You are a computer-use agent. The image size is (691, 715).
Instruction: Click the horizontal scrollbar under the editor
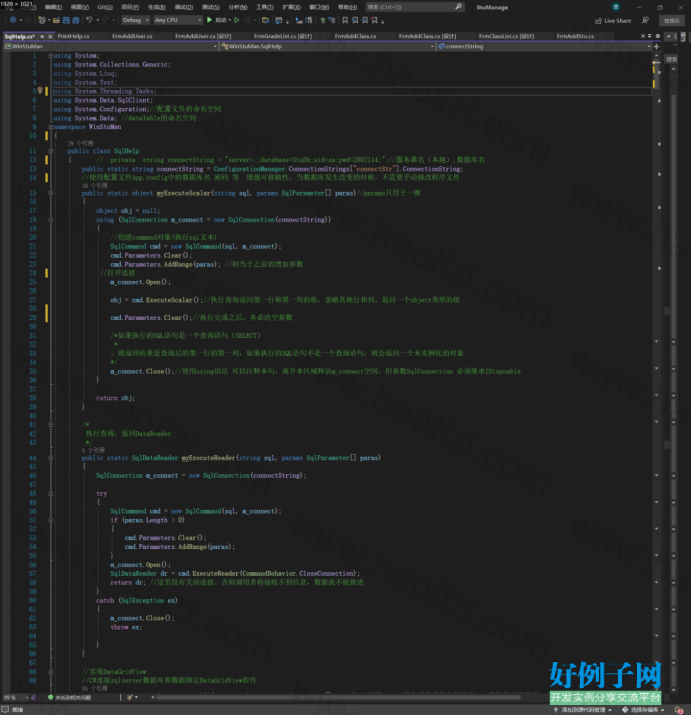[x=338, y=697]
